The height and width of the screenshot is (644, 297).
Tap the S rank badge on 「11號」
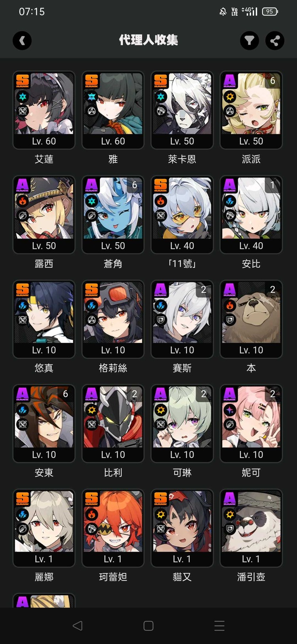(160, 185)
